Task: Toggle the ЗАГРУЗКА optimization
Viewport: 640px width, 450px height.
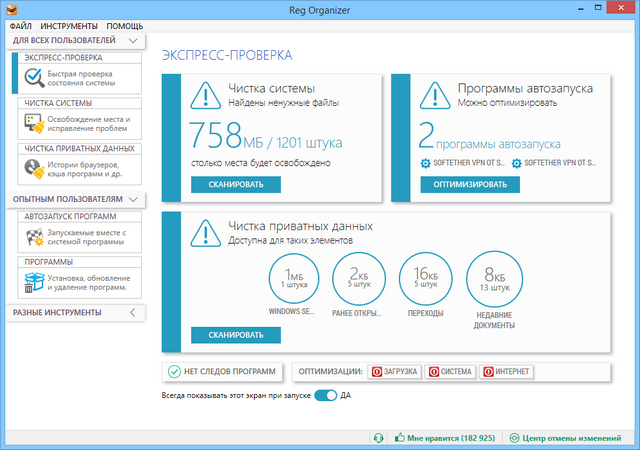Action: [394, 372]
